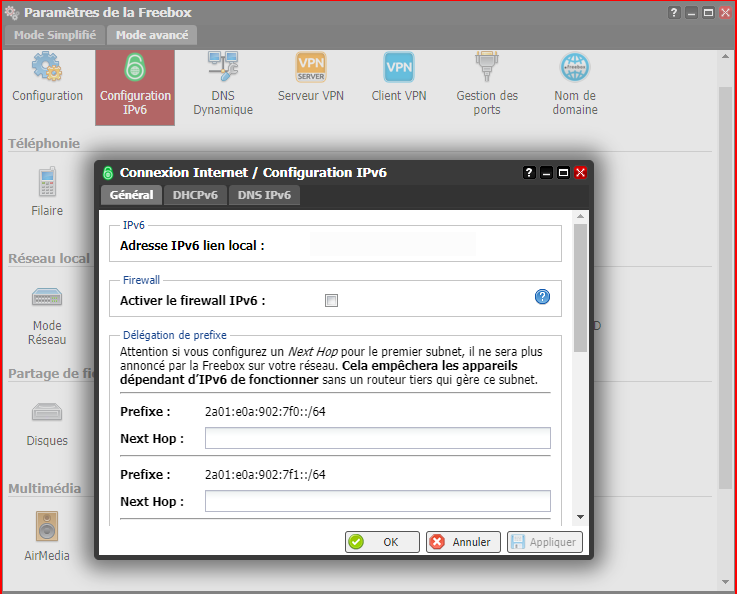Image resolution: width=737 pixels, height=594 pixels.
Task: Click the Appliquer button
Action: [x=545, y=542]
